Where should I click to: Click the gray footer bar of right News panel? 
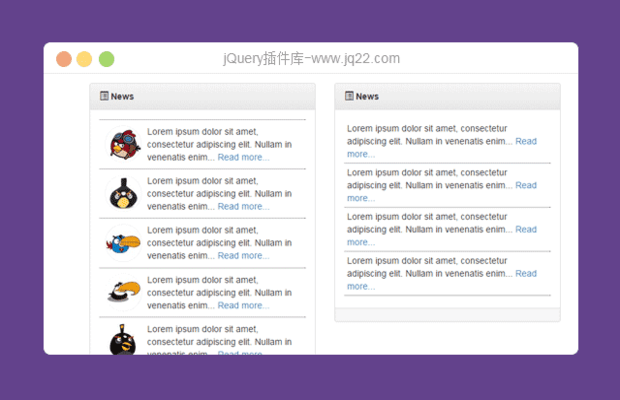point(447,315)
